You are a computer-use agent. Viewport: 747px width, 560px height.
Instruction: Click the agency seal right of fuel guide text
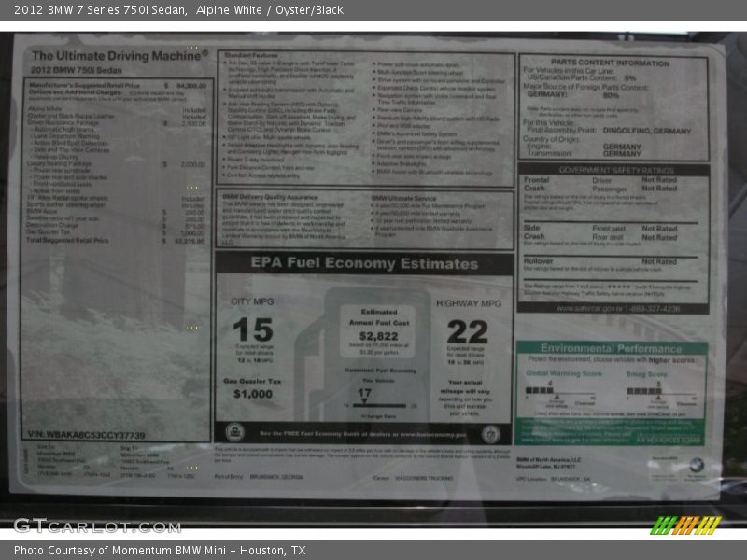click(x=491, y=434)
